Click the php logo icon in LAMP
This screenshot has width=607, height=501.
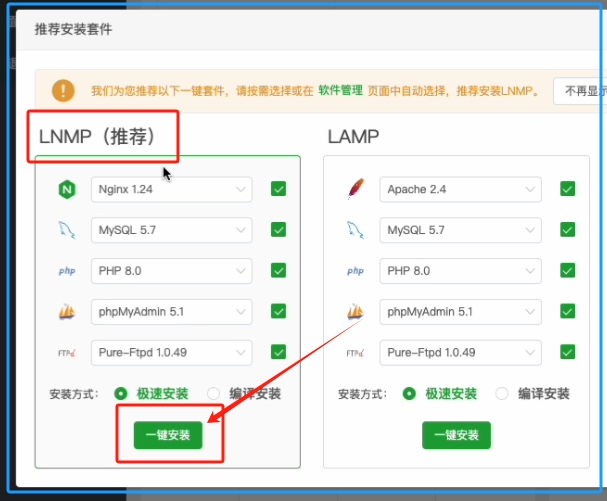355,271
